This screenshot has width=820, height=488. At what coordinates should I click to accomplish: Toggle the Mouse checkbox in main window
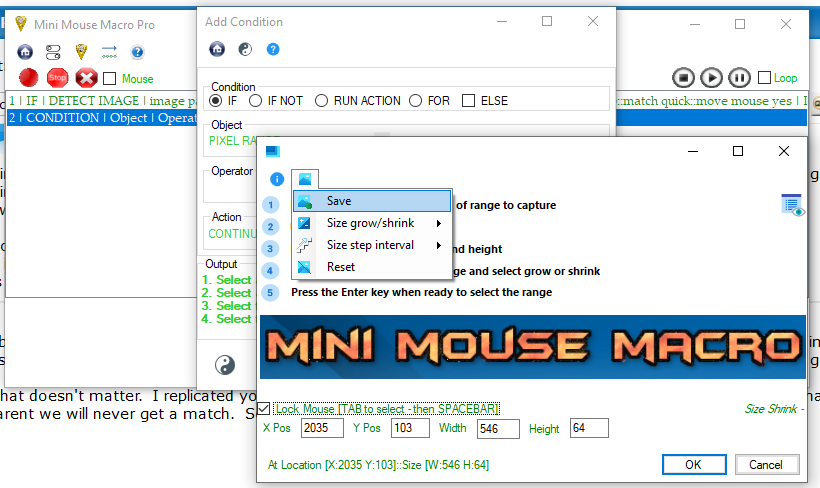(x=109, y=78)
